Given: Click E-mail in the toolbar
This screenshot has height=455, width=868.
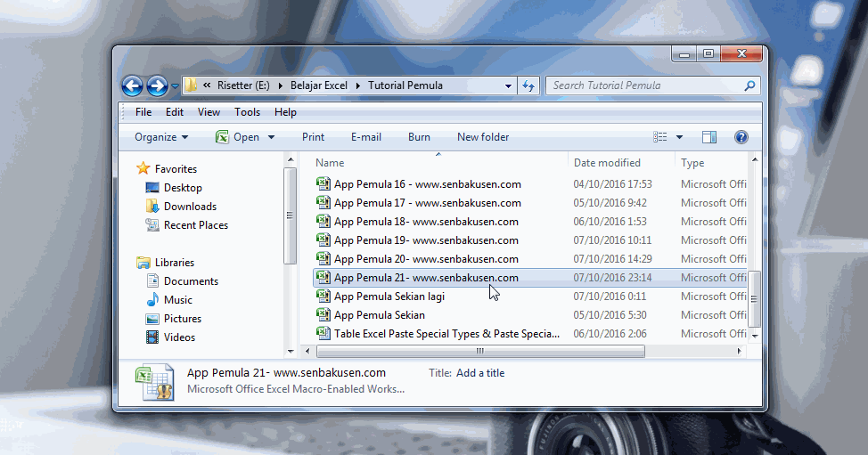Looking at the screenshot, I should coord(366,137).
